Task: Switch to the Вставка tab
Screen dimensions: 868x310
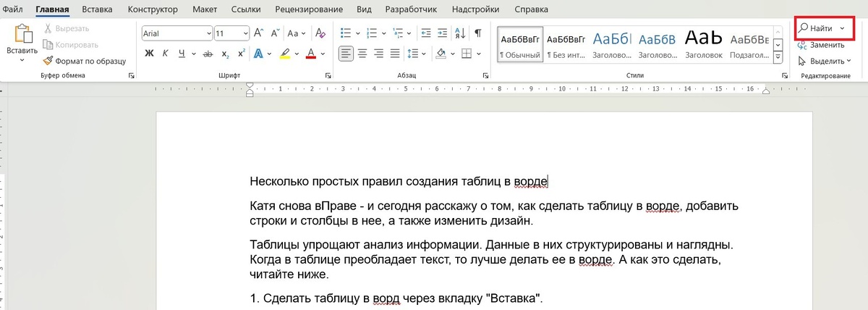Action: click(97, 9)
